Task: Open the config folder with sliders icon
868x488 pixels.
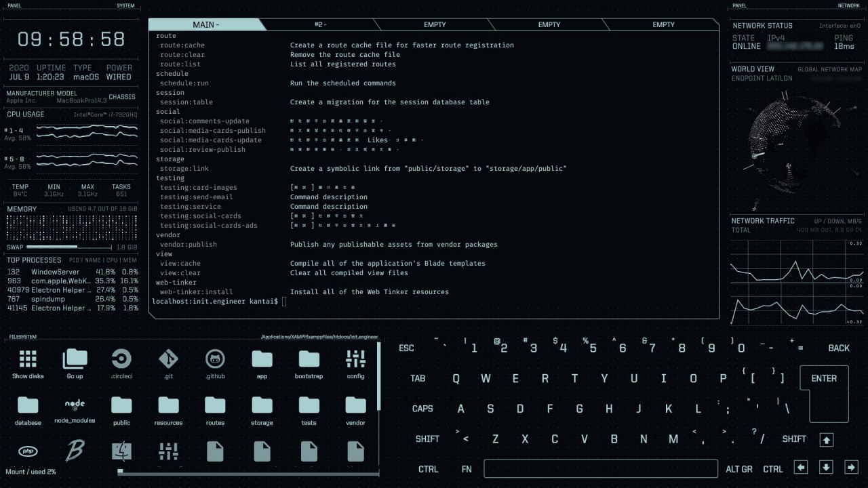Action: pyautogui.click(x=355, y=359)
